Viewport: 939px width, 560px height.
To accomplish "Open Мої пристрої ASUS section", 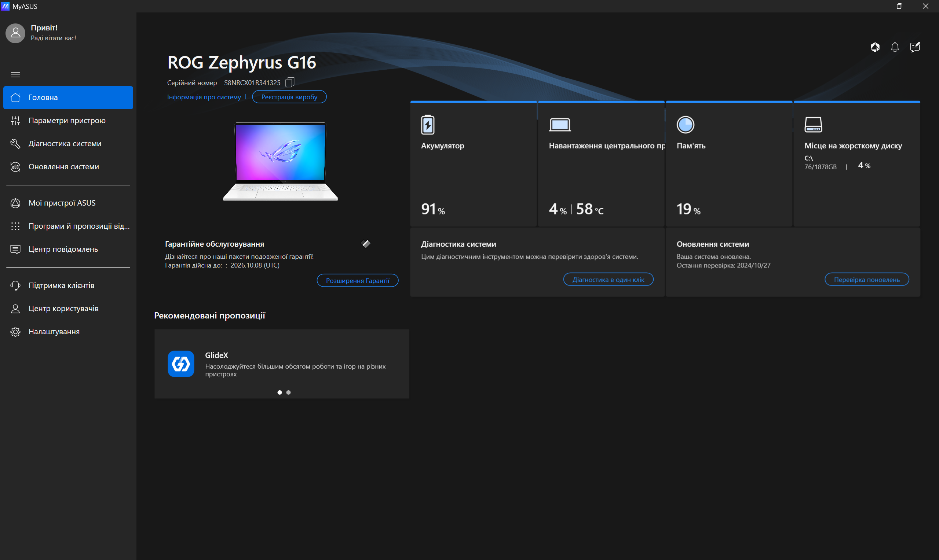I will 15,203.
